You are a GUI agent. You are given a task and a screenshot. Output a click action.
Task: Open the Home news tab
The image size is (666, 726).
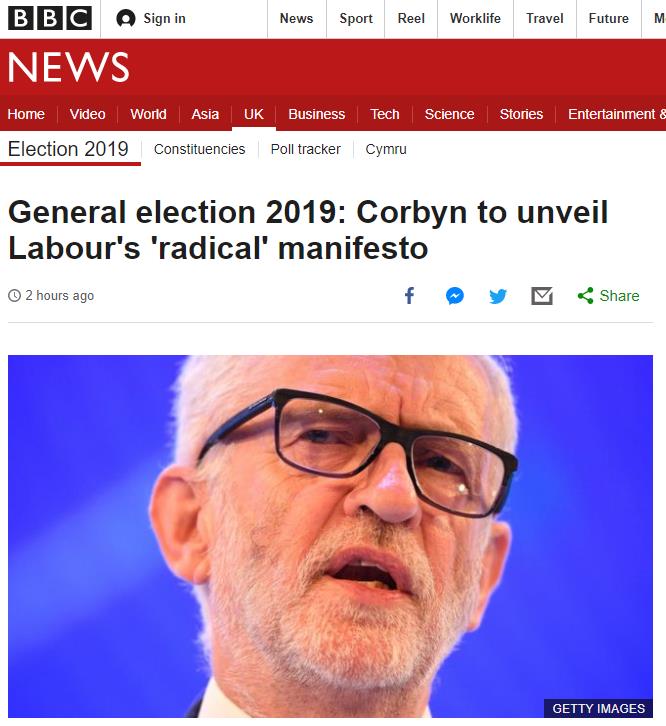[x=26, y=114]
